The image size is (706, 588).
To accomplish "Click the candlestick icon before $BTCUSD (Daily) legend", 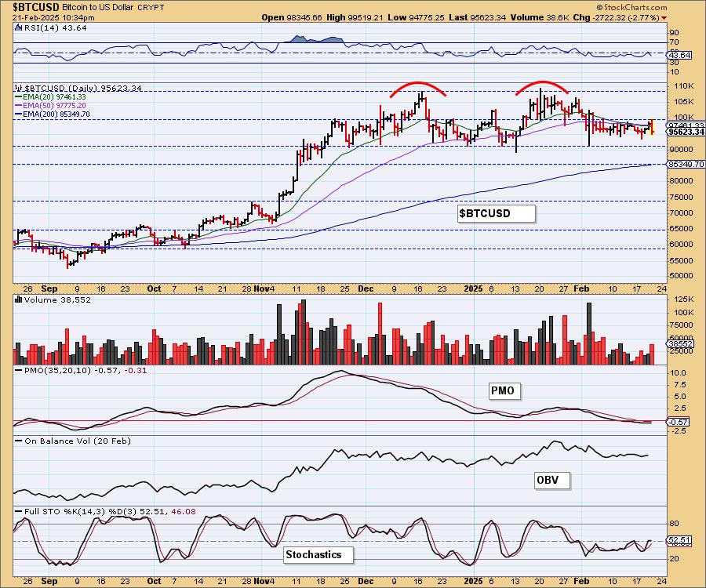I will pyautogui.click(x=19, y=88).
